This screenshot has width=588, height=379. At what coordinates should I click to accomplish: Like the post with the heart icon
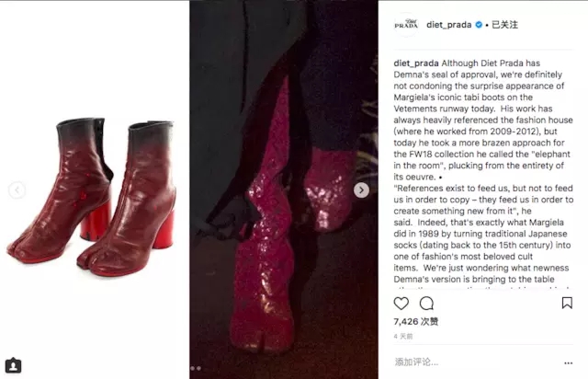pos(401,304)
